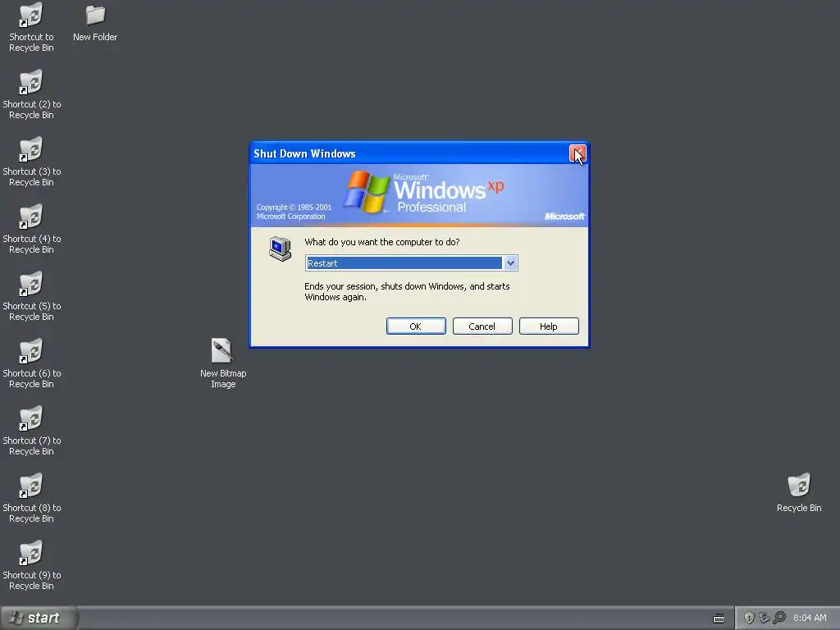Expand the Restart dropdown arrow
The width and height of the screenshot is (840, 630).
(x=510, y=263)
